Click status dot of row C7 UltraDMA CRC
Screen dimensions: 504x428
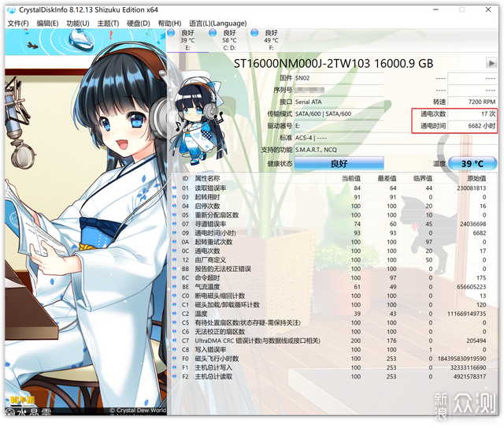tap(175, 341)
